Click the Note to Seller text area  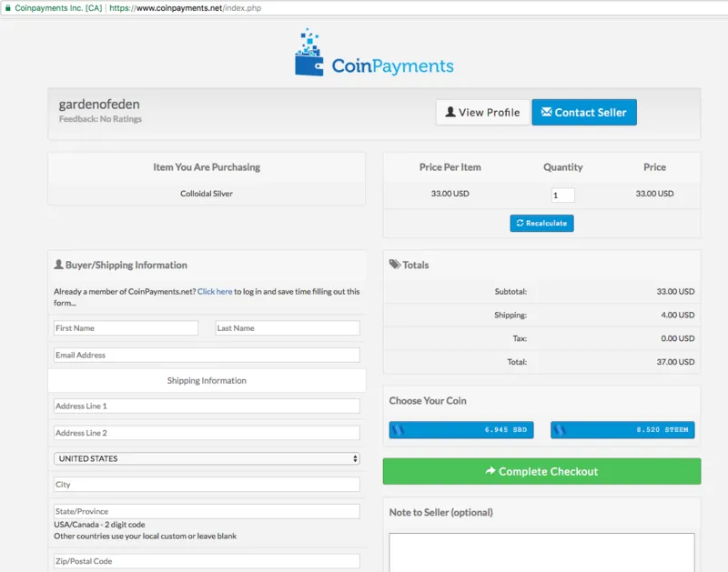point(541,553)
